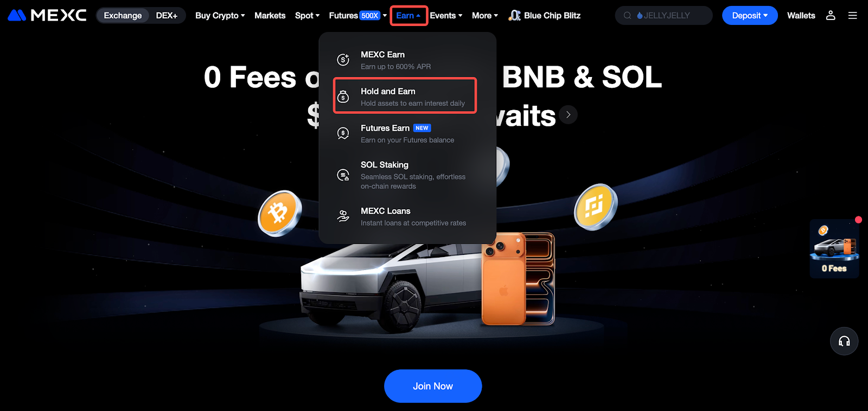868x411 pixels.
Task: Open the headset support chat icon
Action: (x=844, y=341)
